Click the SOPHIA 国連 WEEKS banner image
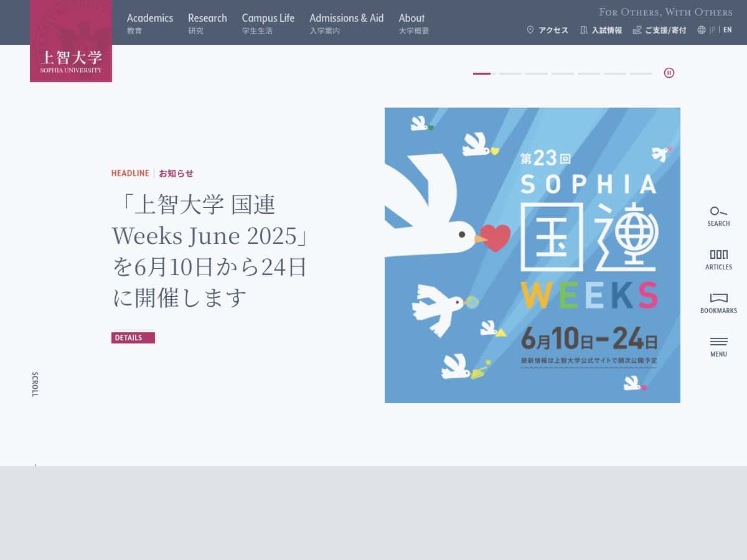The width and height of the screenshot is (747, 560). pos(532,255)
